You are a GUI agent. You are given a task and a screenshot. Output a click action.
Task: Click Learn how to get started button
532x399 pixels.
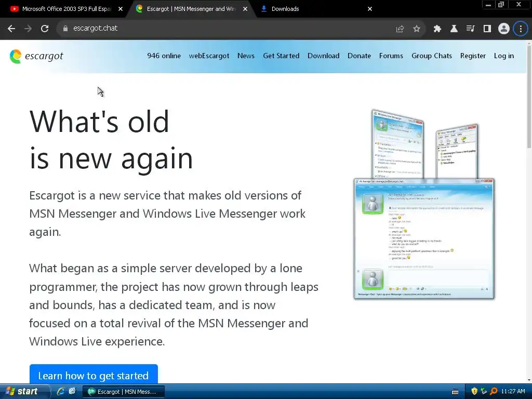tap(94, 375)
